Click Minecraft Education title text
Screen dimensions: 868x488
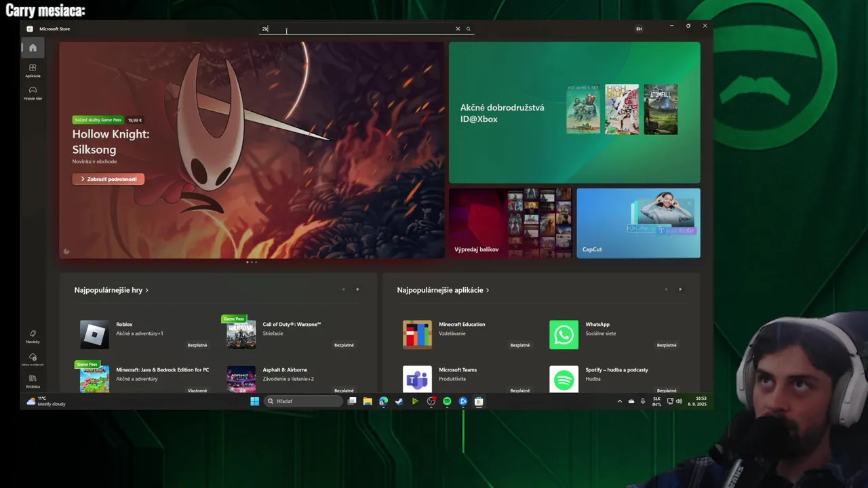click(x=462, y=324)
